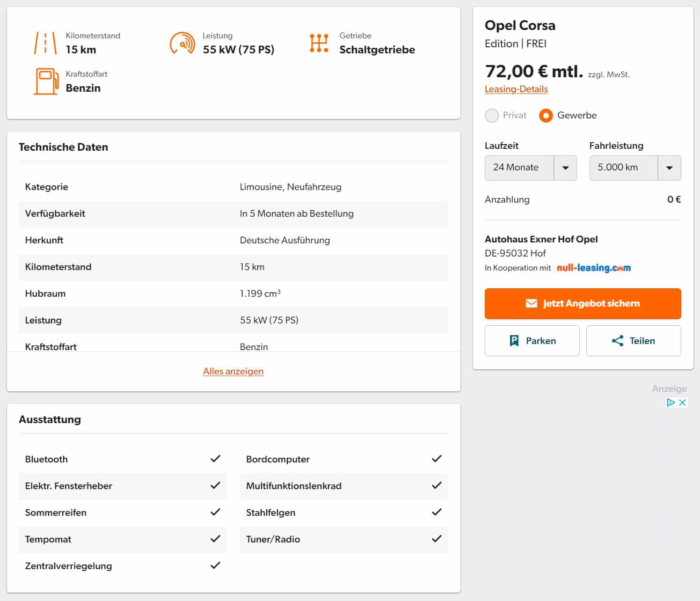Click the Getriebe gearshift icon

pos(319,43)
